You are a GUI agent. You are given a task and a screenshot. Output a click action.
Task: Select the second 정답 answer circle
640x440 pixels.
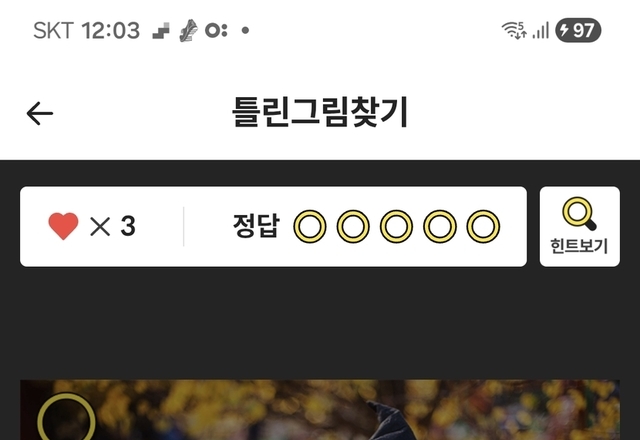click(x=353, y=226)
